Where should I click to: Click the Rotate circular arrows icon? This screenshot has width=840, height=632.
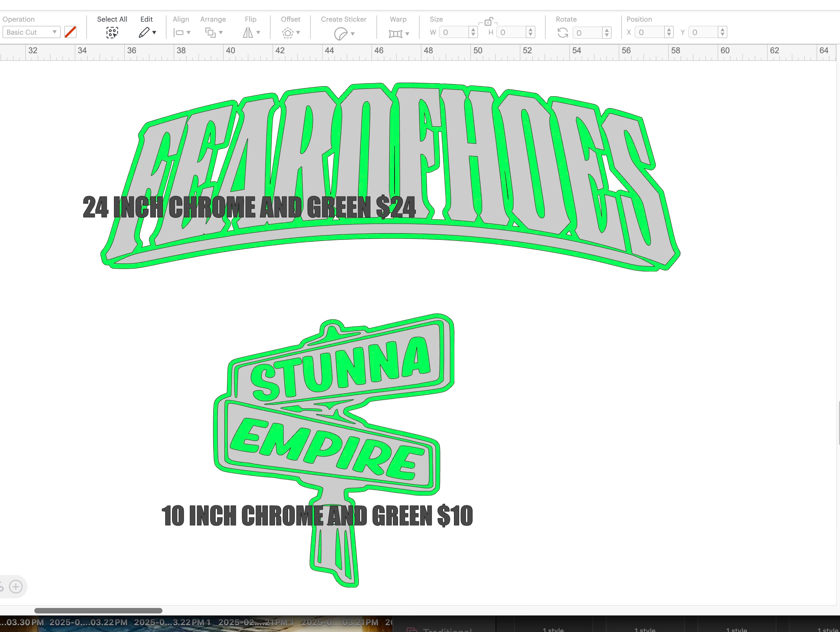click(563, 33)
